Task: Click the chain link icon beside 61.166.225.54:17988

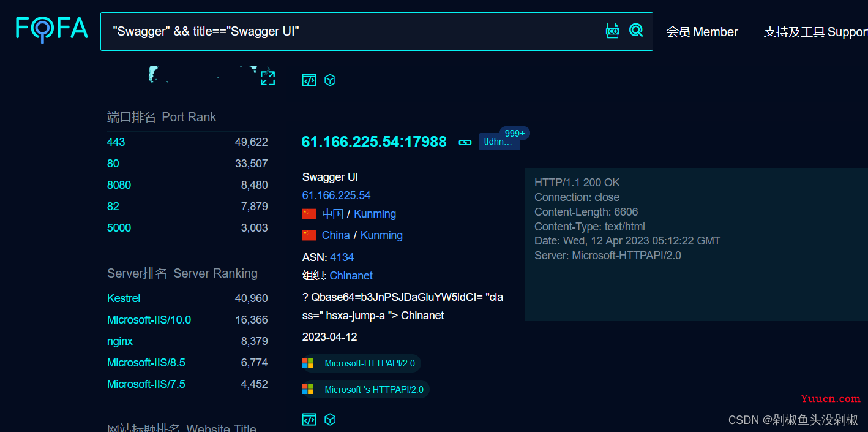Action: pyautogui.click(x=465, y=142)
